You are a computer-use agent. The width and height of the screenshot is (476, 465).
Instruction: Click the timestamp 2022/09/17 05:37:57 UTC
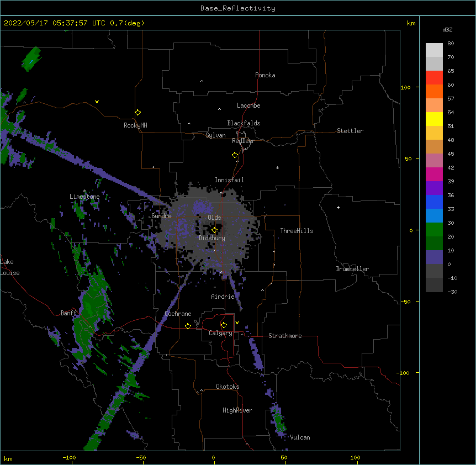pyautogui.click(x=55, y=23)
